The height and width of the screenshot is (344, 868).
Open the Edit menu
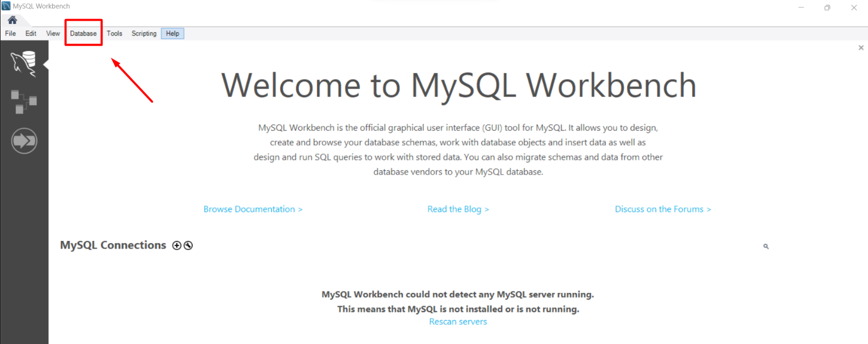pyautogui.click(x=31, y=33)
